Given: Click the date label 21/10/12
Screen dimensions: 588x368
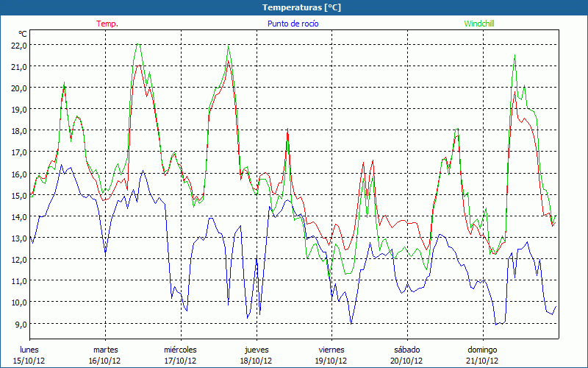Looking at the screenshot, I should click(482, 361).
